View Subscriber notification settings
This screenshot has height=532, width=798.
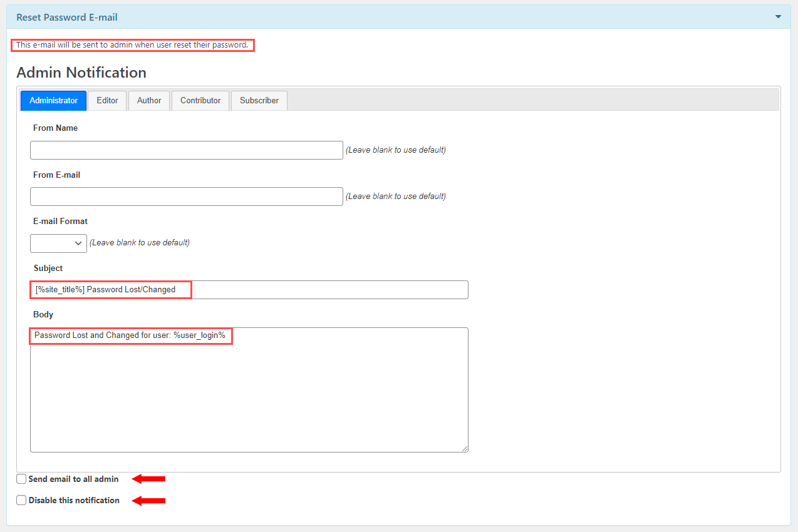tap(259, 100)
